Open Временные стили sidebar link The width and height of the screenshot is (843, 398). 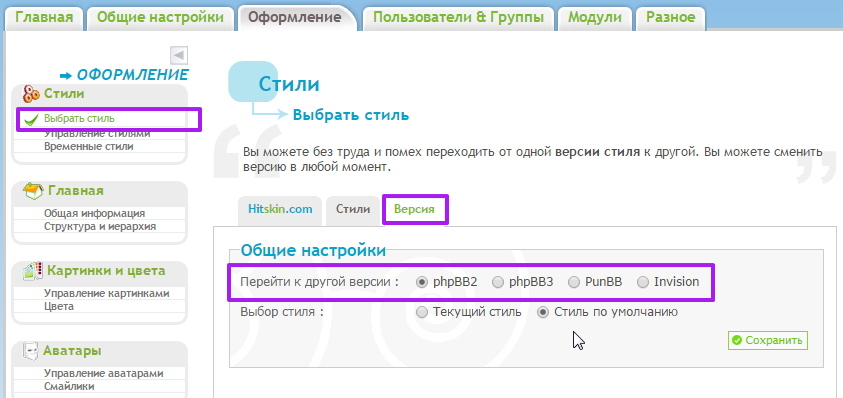coord(89,146)
